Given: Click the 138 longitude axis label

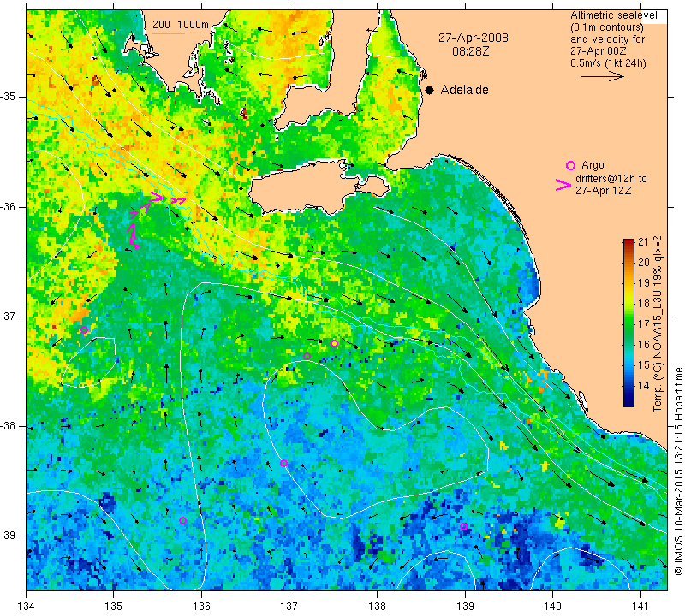Looking at the screenshot, I should click(x=377, y=607).
